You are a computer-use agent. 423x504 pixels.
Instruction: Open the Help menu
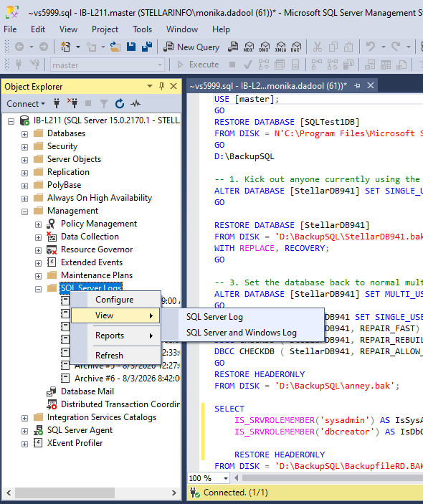coord(221,29)
